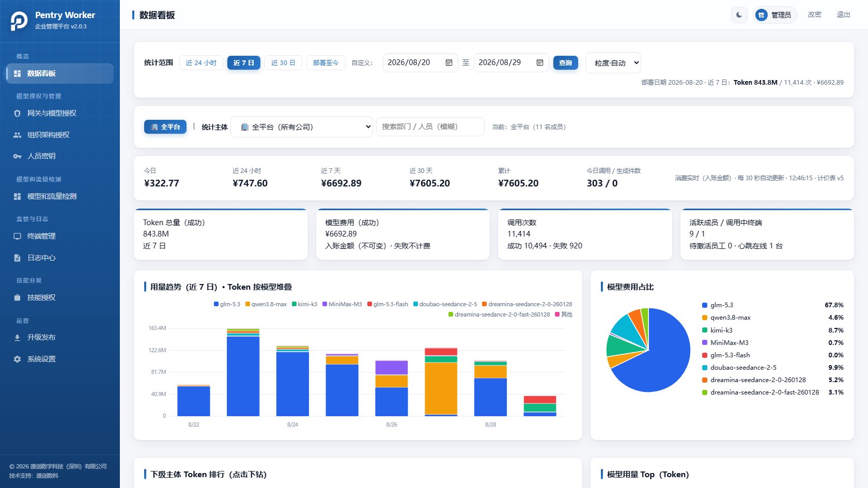Click the 查询 button
Viewport: 868px width, 488px height.
click(x=566, y=63)
